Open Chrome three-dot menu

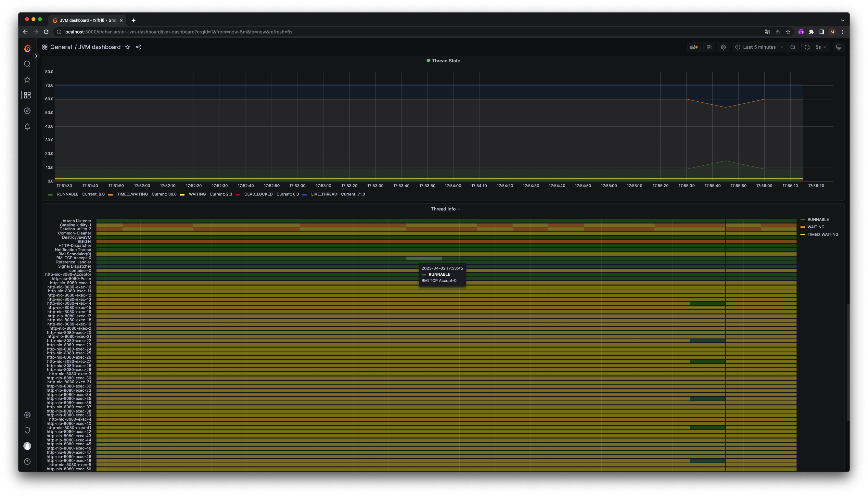coord(843,32)
